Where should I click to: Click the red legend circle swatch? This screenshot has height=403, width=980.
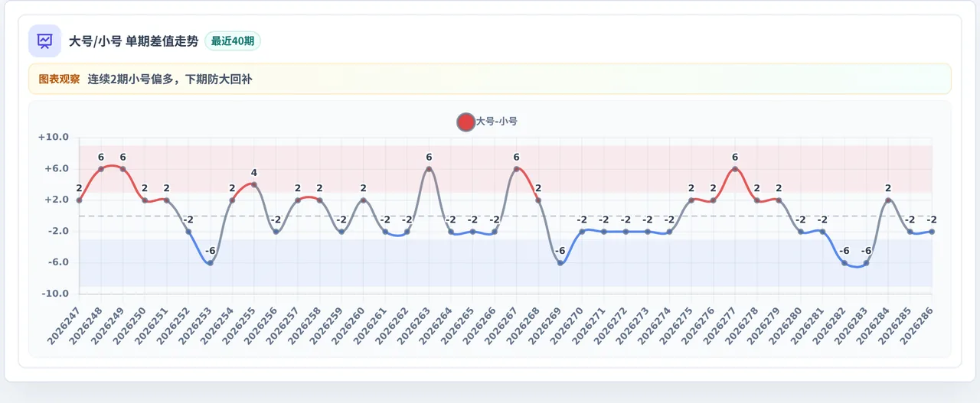[x=465, y=122]
